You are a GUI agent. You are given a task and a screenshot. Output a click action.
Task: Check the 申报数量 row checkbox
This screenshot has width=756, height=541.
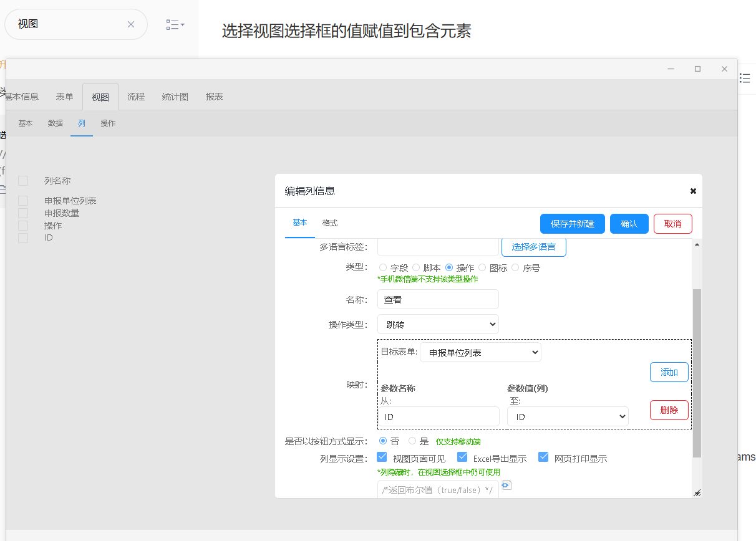tap(23, 213)
